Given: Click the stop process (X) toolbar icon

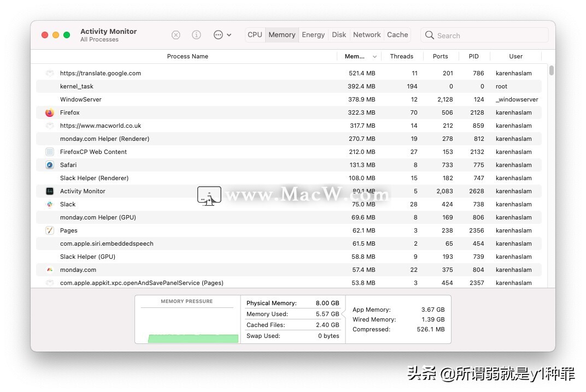Looking at the screenshot, I should [x=175, y=35].
